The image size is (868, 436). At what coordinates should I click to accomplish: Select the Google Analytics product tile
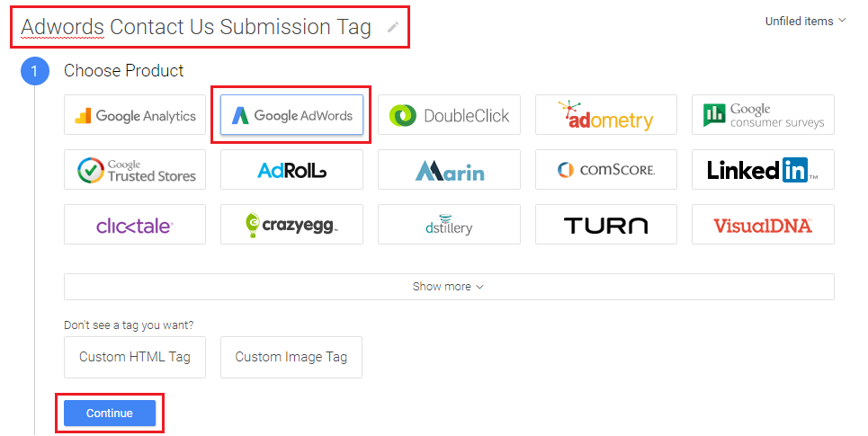coord(135,115)
